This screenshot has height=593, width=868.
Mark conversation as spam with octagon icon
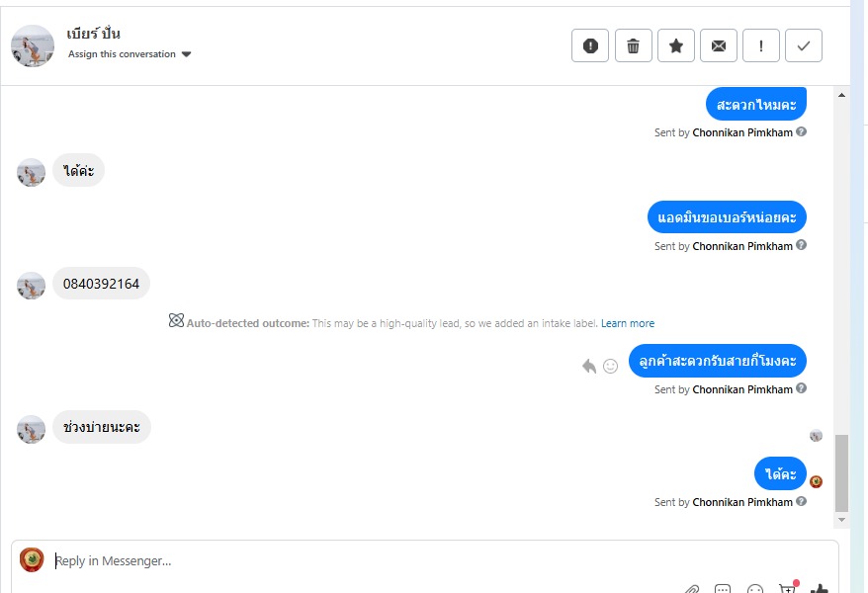tap(590, 45)
